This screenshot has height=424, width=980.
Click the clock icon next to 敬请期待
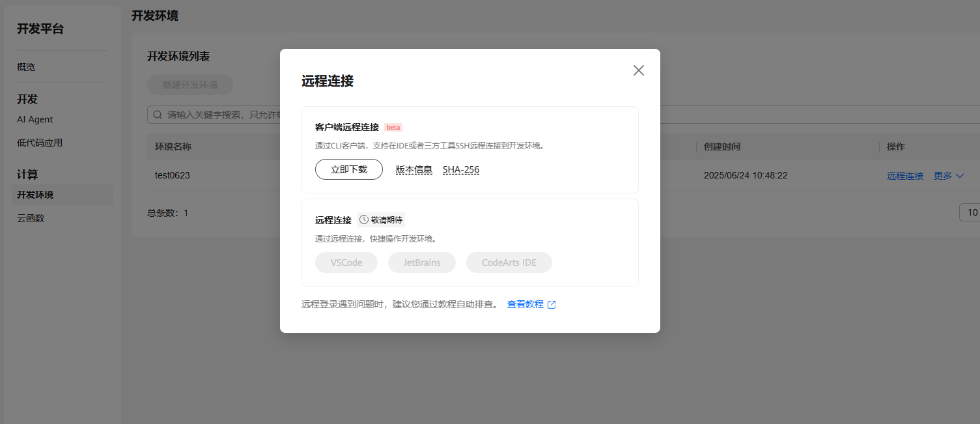365,220
